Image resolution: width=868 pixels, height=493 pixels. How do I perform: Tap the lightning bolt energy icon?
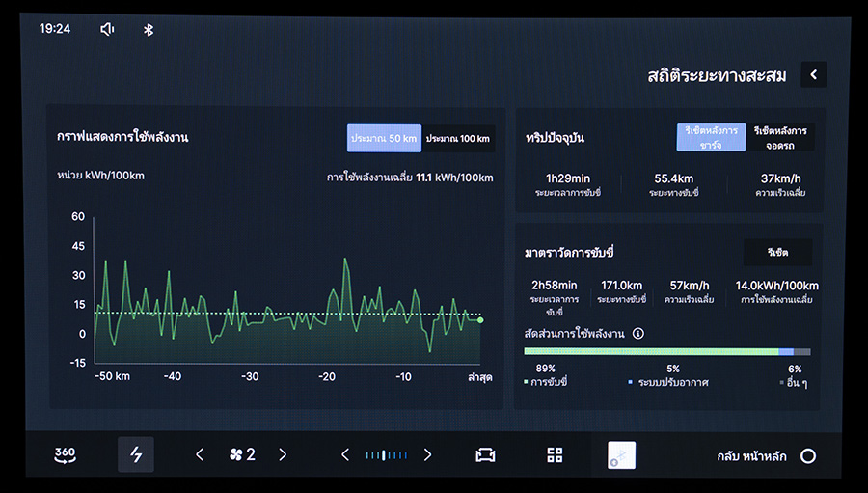pos(136,455)
